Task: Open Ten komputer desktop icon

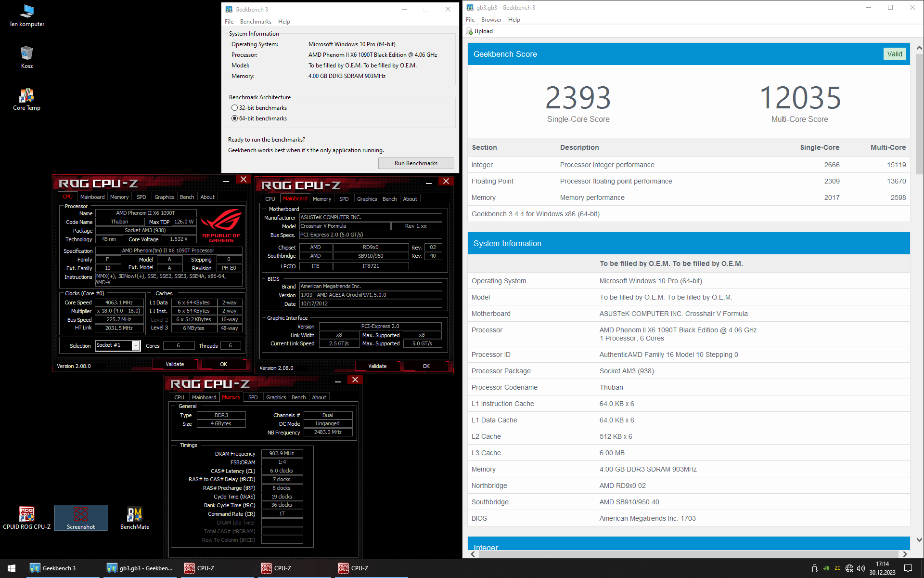Action: [26, 15]
